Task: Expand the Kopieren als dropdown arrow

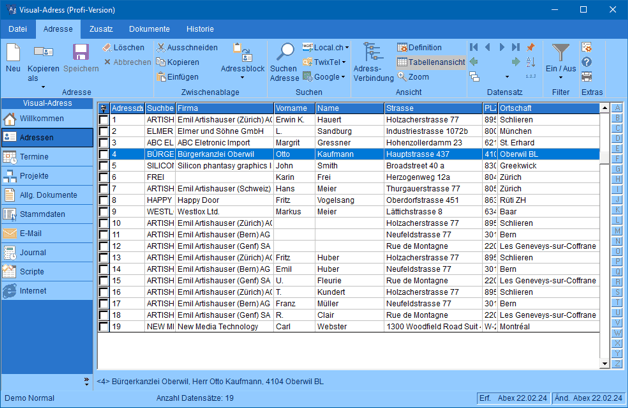Action: pos(43,87)
